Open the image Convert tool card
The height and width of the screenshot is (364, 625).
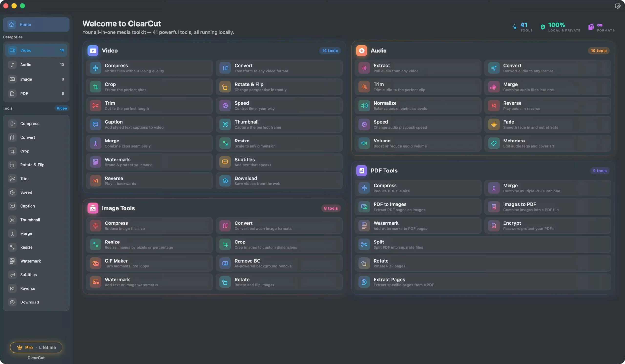tap(279, 225)
